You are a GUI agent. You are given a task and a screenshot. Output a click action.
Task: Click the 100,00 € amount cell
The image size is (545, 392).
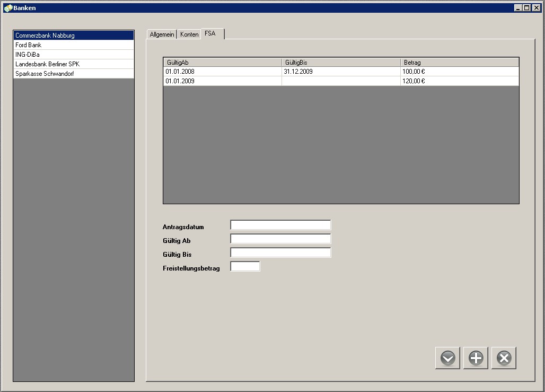point(460,71)
